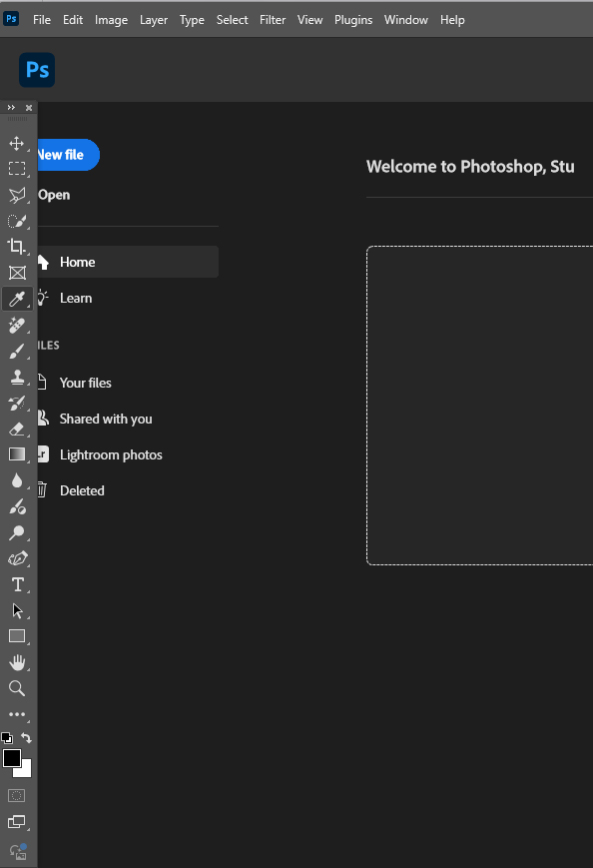Pick the Eyedropper tool
This screenshot has width=593, height=868.
[16, 299]
